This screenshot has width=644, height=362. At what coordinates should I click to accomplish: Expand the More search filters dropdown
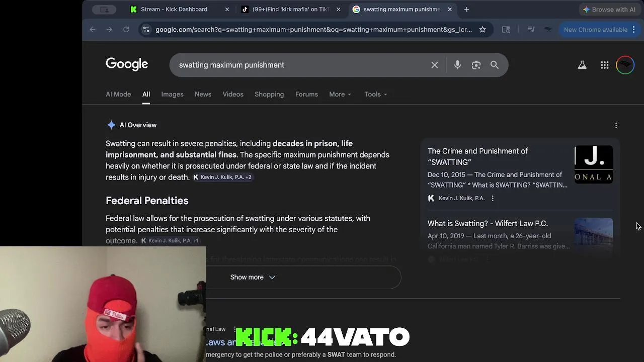coord(340,94)
